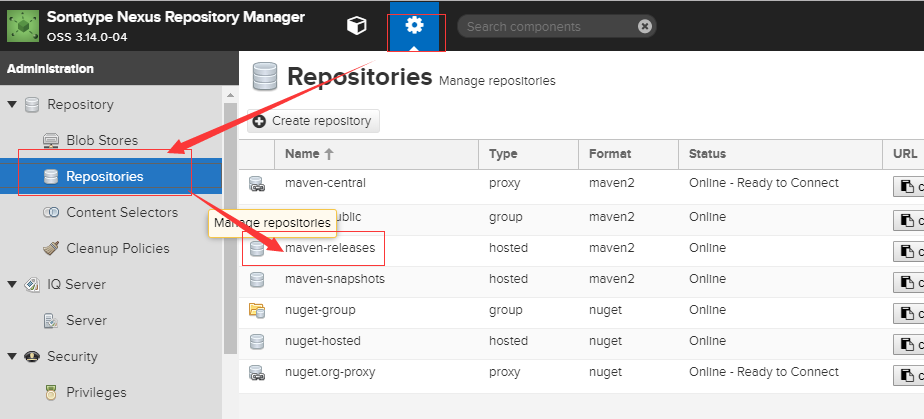924x419 pixels.
Task: Open Cleanup Policies in sidebar
Action: click(x=118, y=248)
